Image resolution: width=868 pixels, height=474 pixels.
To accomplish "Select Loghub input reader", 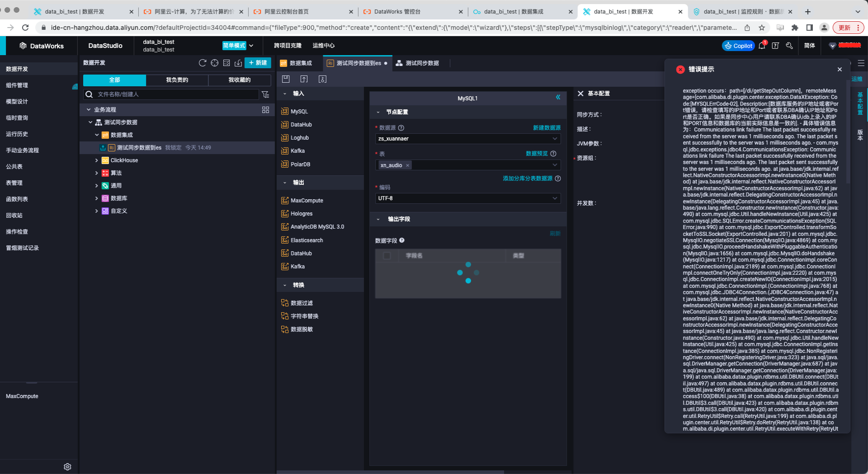I will click(x=295, y=138).
